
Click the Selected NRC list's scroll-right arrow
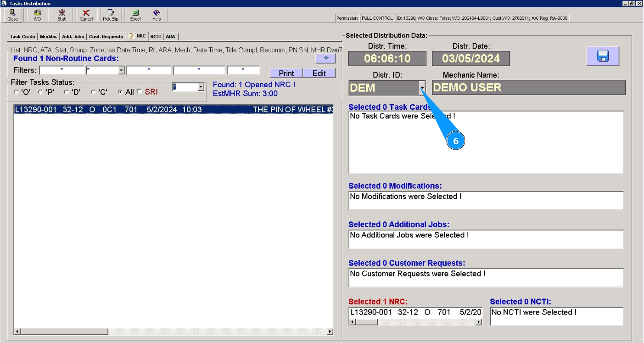click(479, 322)
